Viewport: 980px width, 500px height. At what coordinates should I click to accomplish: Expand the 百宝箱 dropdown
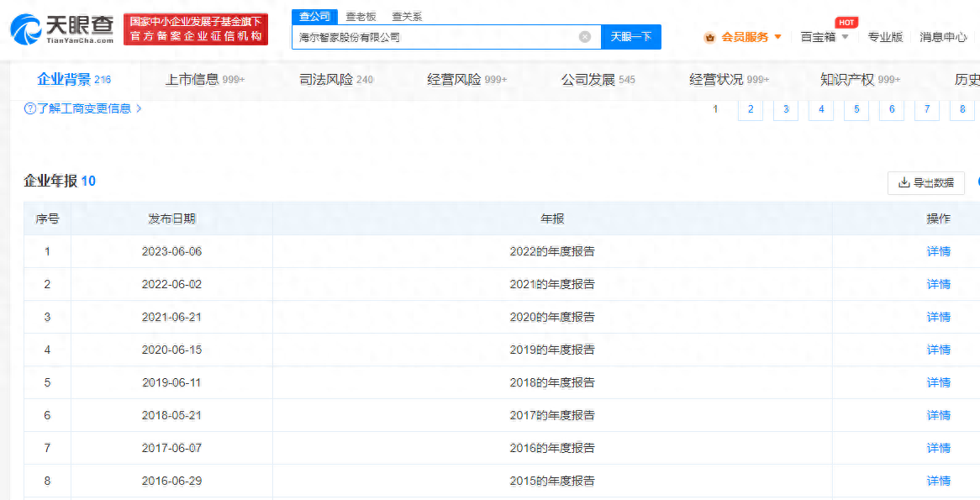[845, 37]
